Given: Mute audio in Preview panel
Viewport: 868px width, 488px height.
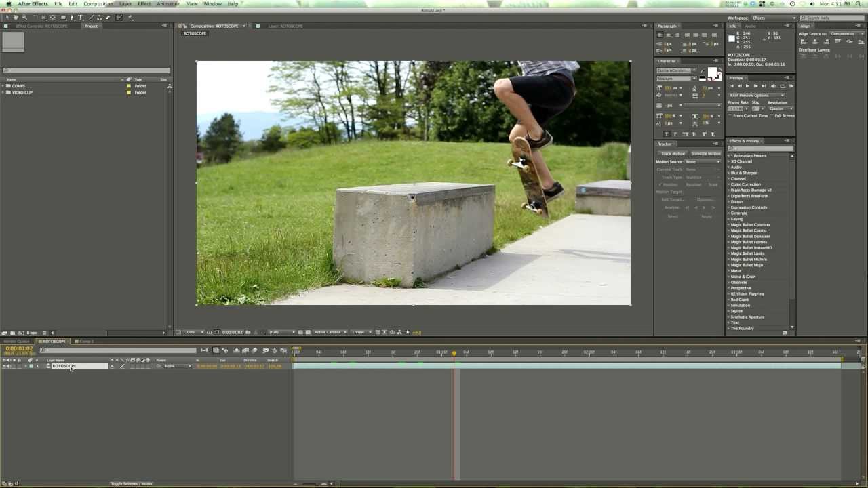Looking at the screenshot, I should [x=773, y=86].
